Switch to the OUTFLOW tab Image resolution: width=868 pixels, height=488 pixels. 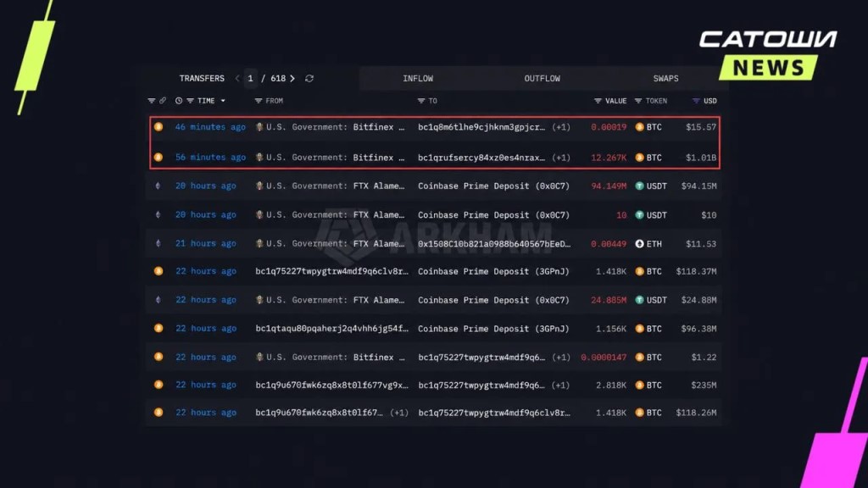542,79
